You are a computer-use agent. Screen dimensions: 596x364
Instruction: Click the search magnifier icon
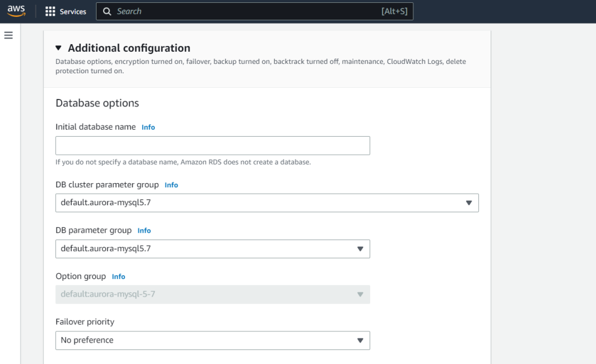(x=107, y=12)
